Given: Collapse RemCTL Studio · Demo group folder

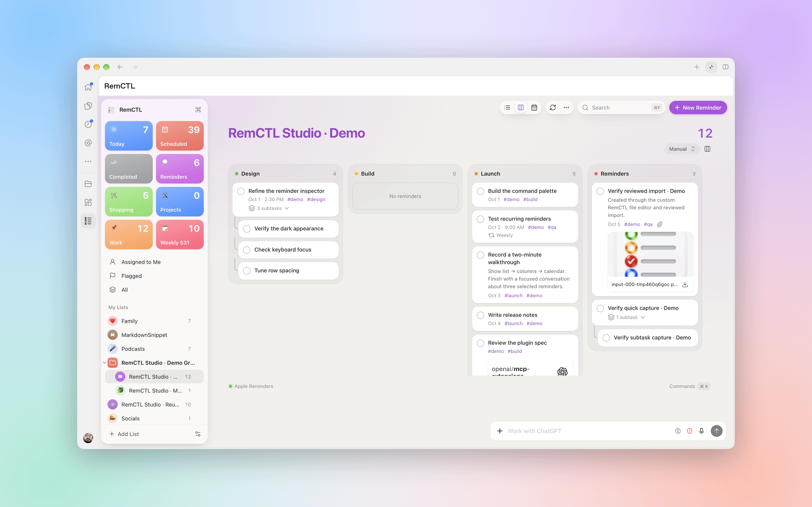Looking at the screenshot, I should [x=105, y=363].
